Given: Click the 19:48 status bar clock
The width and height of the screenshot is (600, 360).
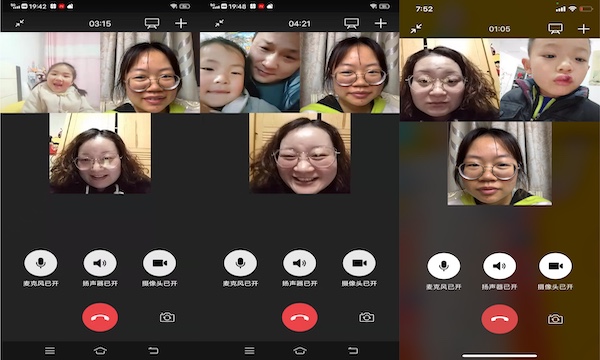Looking at the screenshot, I should point(238,6).
